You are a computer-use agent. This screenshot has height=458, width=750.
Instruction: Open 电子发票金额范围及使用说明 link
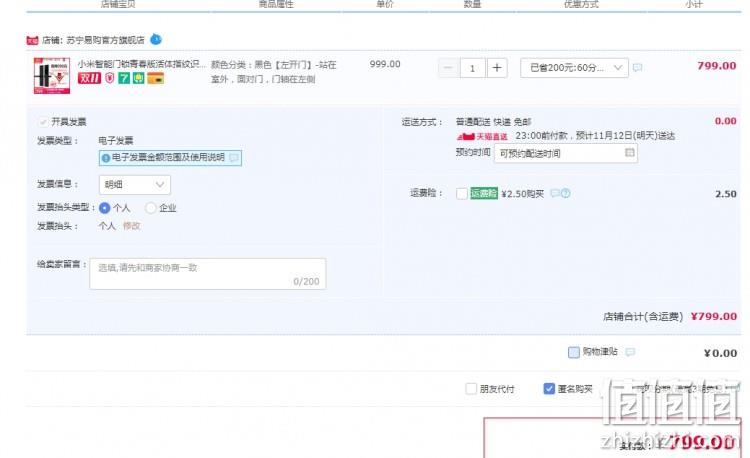coord(168,157)
